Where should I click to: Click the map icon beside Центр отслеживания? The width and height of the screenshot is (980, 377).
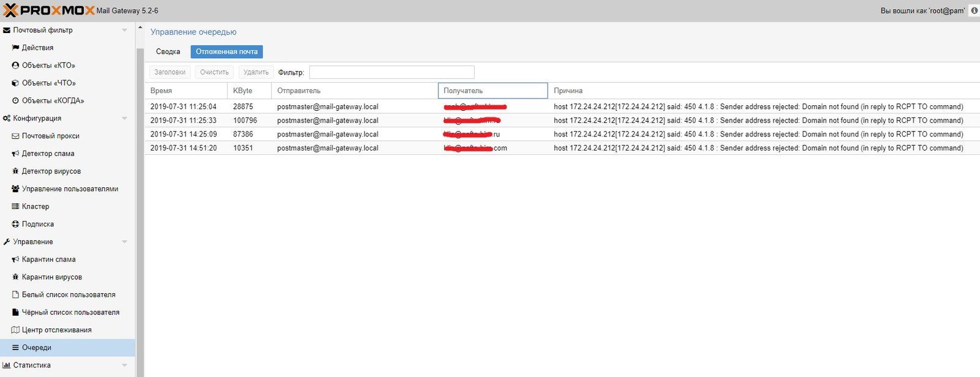(16, 330)
